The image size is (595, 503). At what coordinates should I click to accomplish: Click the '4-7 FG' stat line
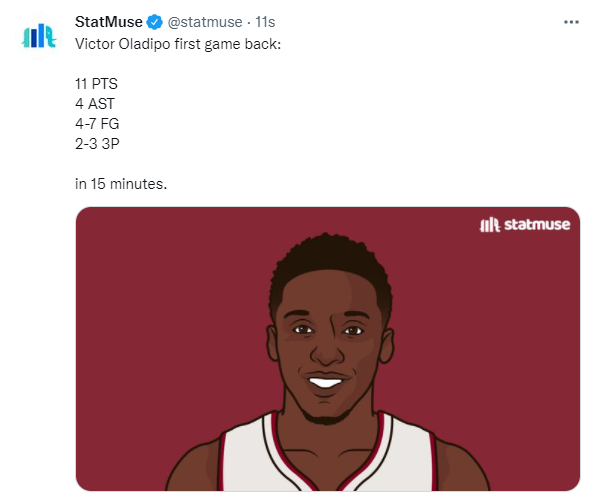point(97,124)
